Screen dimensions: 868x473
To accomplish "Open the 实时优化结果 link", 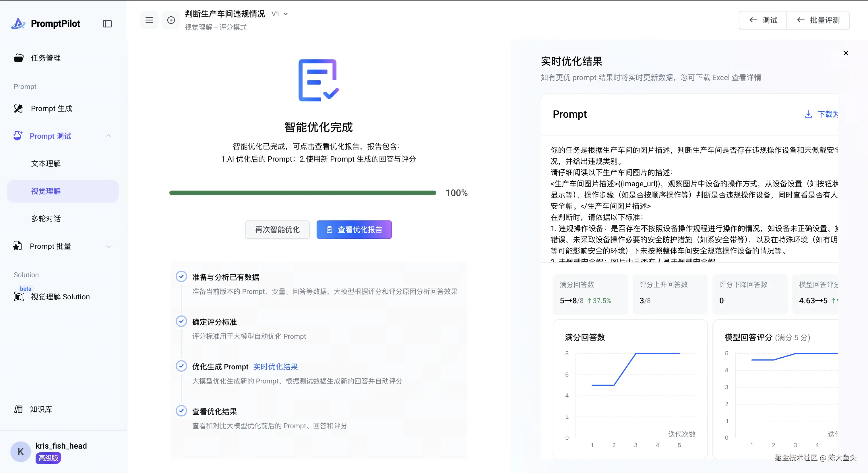I will point(275,367).
